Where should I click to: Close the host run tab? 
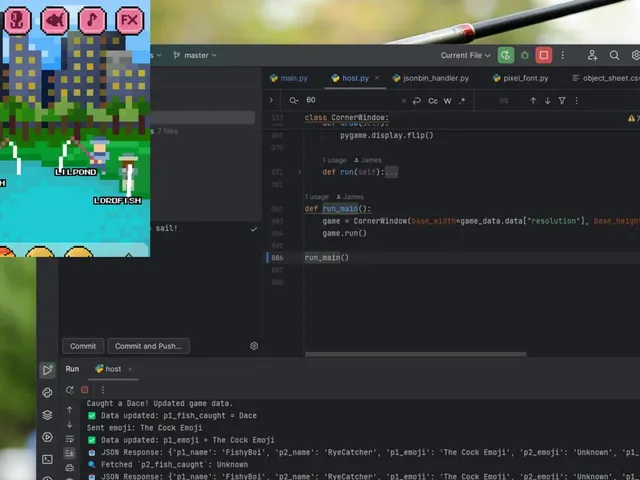[130, 369]
